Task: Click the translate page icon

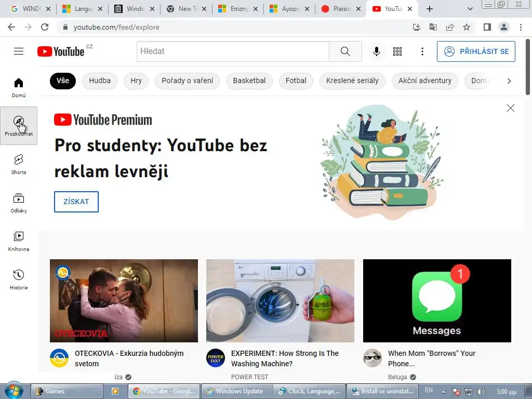Action: pos(433,27)
